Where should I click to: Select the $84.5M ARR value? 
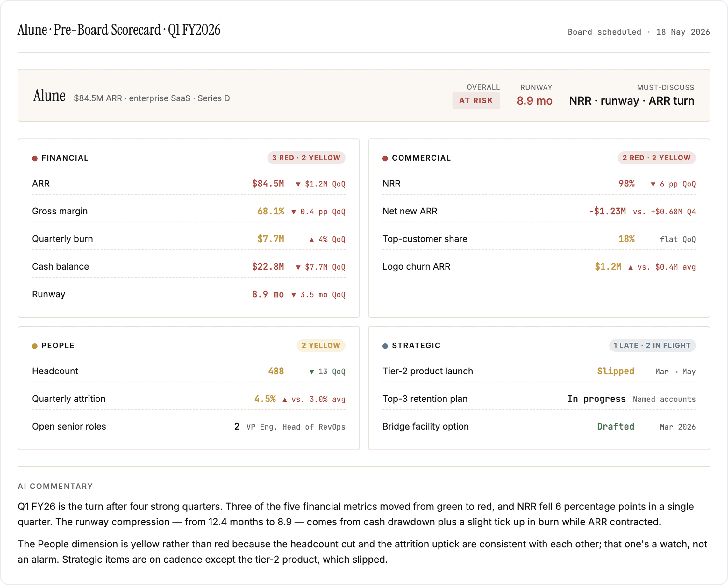pyautogui.click(x=268, y=184)
